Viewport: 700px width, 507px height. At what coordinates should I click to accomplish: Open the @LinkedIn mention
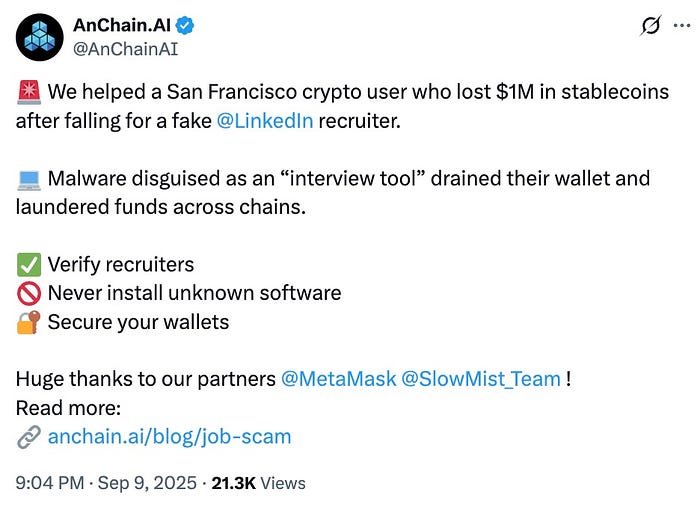[264, 122]
